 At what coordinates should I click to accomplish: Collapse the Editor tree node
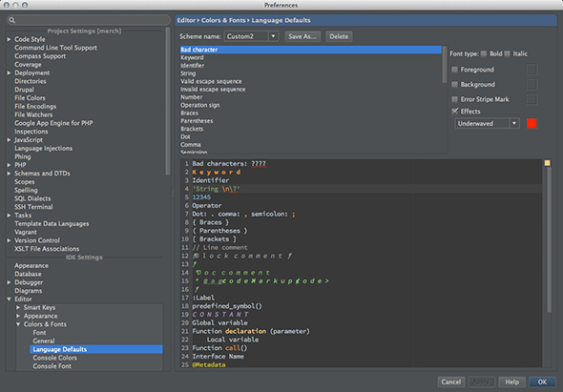(x=9, y=299)
